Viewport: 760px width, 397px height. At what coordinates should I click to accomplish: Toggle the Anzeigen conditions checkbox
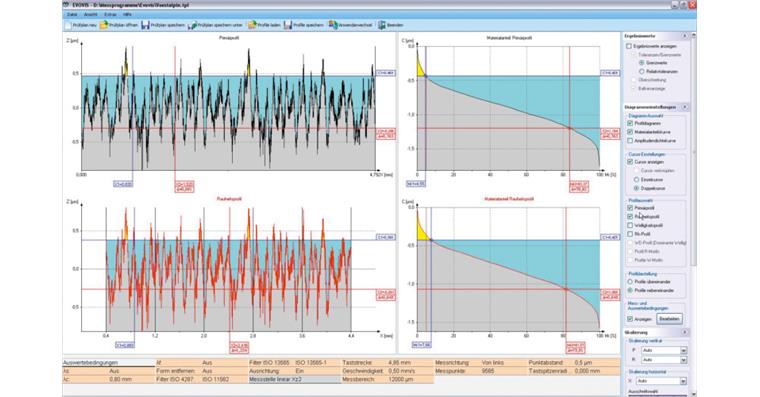tap(630, 319)
